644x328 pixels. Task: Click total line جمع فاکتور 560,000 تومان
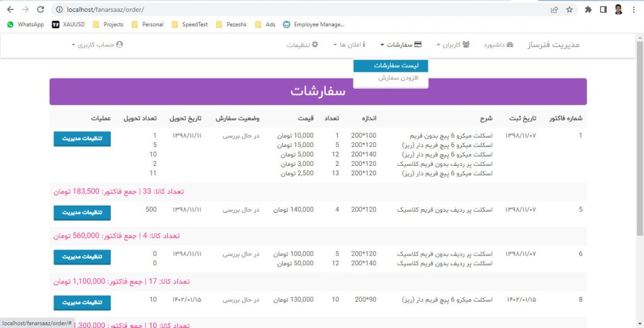coord(116,236)
